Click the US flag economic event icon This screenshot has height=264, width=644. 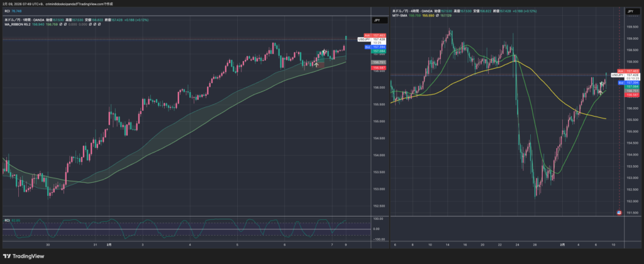coord(620,212)
